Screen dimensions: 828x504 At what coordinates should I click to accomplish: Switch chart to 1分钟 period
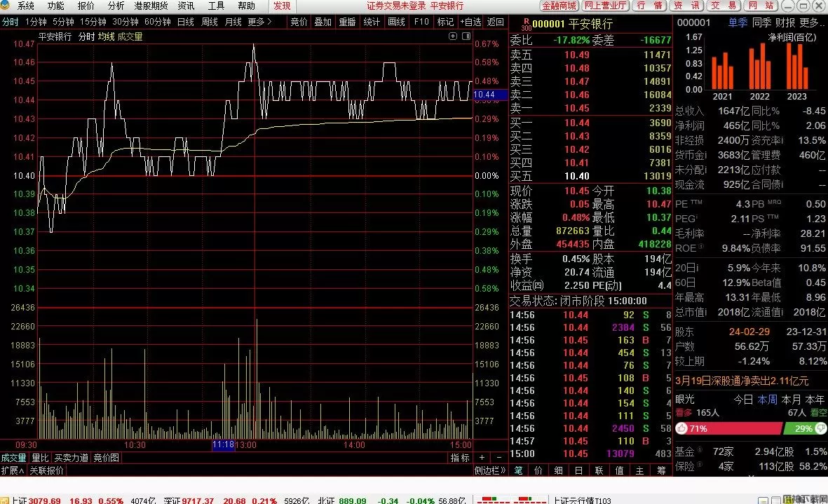coord(36,22)
